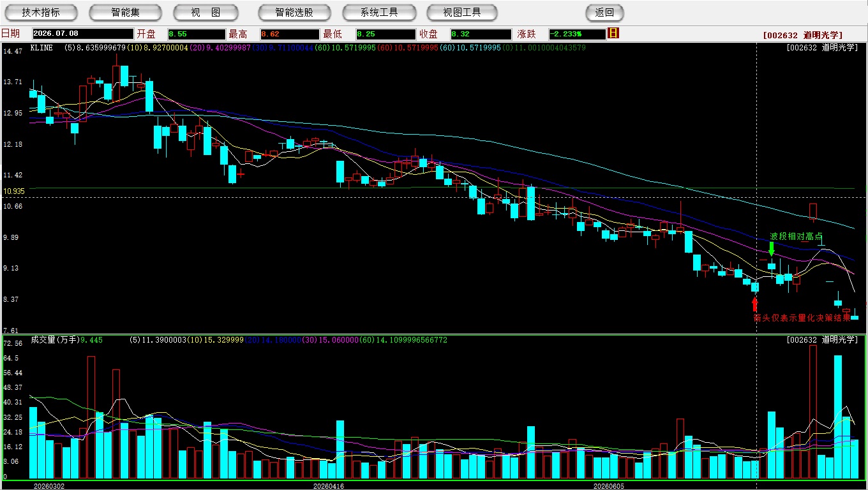Viewport: 868px width, 490px height.
Task: Click the KLINE indicator label
Action: pos(41,48)
